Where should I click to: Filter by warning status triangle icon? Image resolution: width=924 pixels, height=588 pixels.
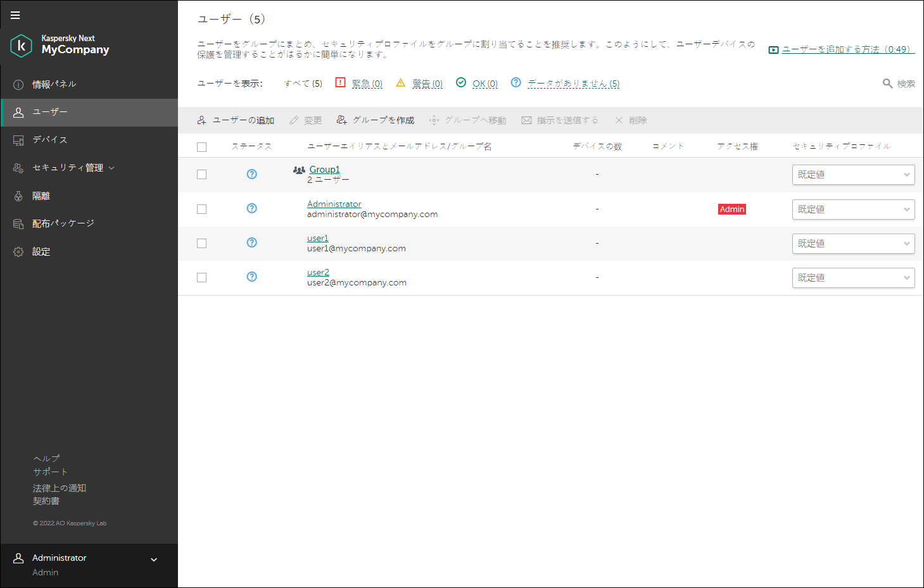400,83
